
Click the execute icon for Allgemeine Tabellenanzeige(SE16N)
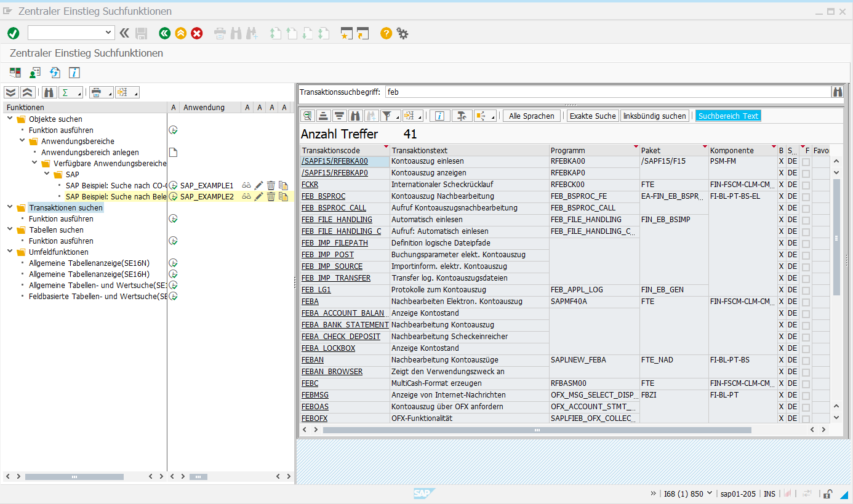pyautogui.click(x=174, y=263)
